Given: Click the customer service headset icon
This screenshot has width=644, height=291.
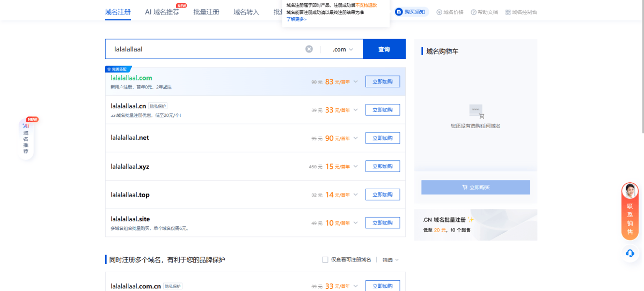Looking at the screenshot, I should 630,253.
